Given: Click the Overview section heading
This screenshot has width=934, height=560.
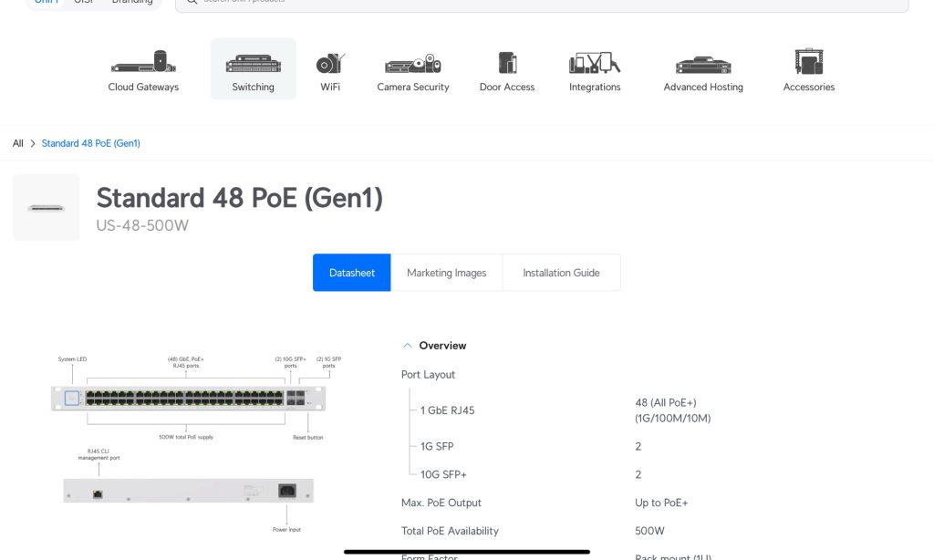Looking at the screenshot, I should [x=442, y=346].
